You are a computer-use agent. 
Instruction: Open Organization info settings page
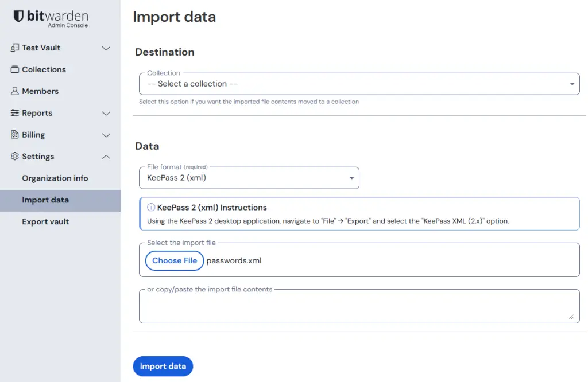[55, 178]
